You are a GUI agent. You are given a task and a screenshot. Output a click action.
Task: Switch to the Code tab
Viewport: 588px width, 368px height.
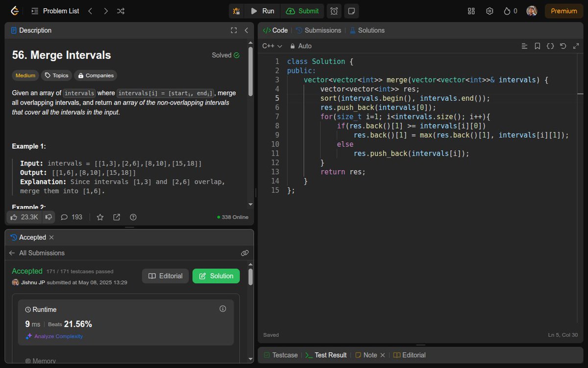(x=275, y=30)
